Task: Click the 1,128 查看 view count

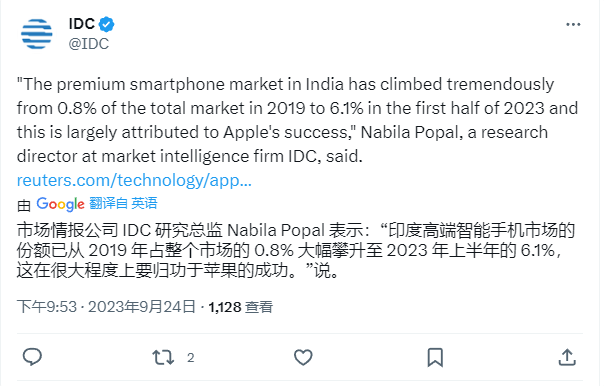Action: pyautogui.click(x=241, y=307)
